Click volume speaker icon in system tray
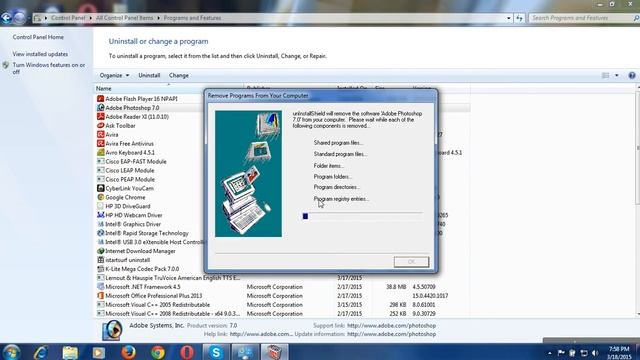Image resolution: width=640 pixels, height=360 pixels. 595,353
